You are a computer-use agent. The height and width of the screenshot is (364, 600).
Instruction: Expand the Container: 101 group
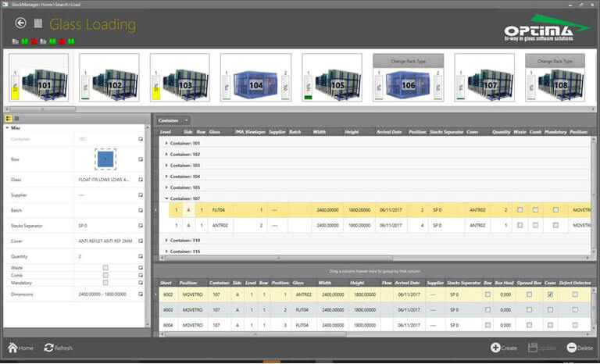pyautogui.click(x=166, y=144)
